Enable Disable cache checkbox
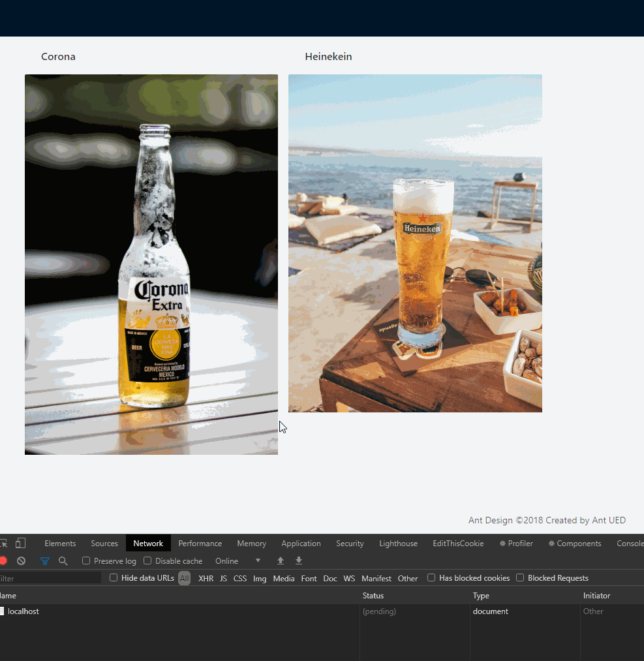This screenshot has height=661, width=644. click(x=147, y=561)
